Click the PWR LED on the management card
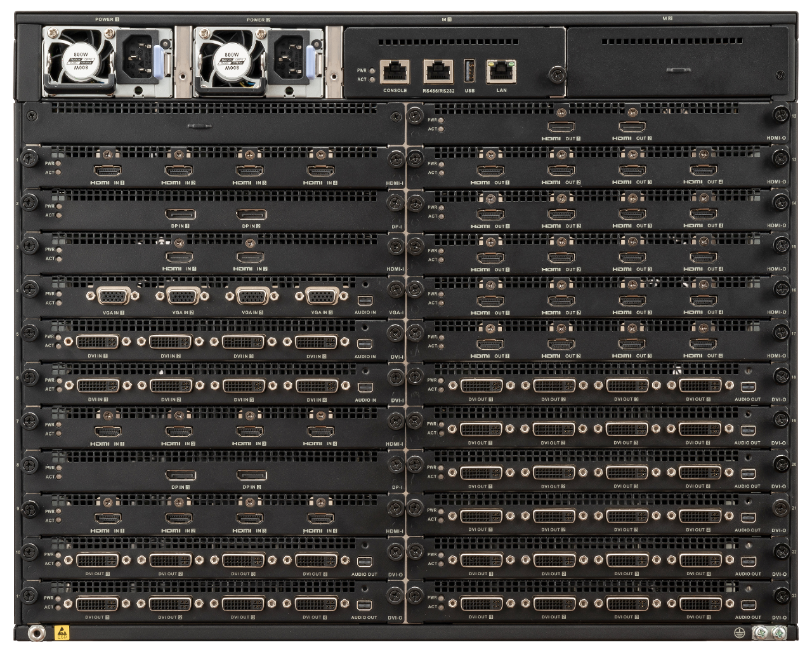 pyautogui.click(x=372, y=70)
